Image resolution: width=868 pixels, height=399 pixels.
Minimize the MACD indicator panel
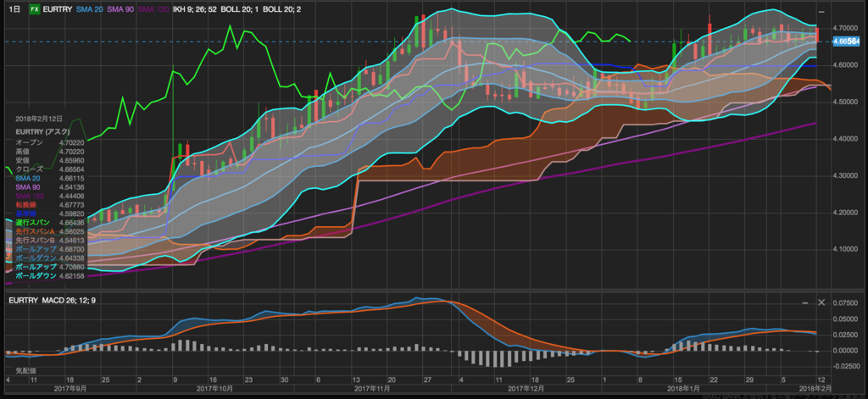click(x=806, y=302)
